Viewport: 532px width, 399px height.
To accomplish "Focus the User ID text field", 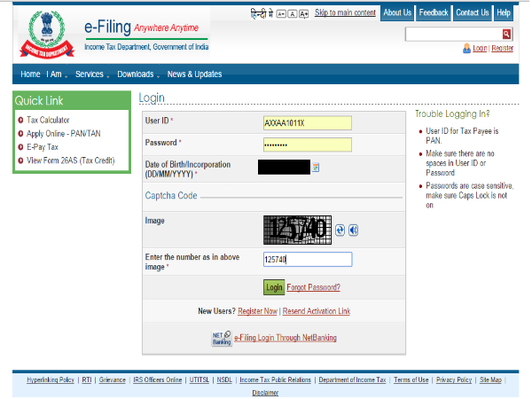I will pos(307,123).
